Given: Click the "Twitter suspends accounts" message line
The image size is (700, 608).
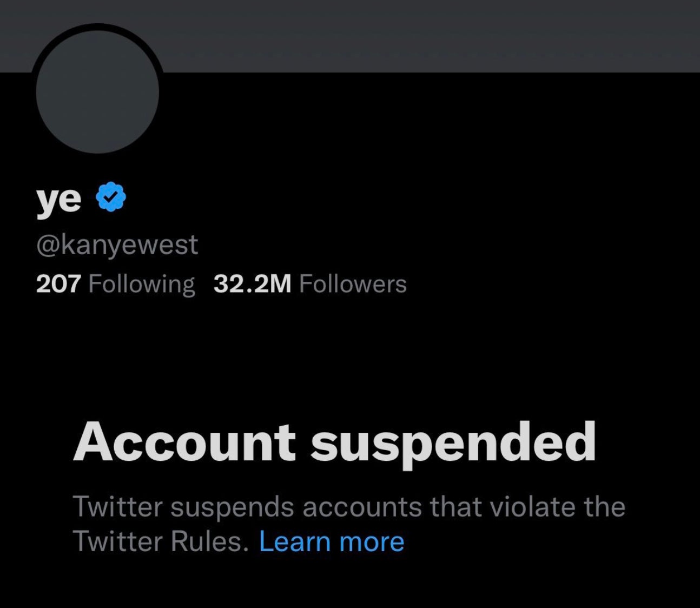Looking at the screenshot, I should (x=349, y=507).
